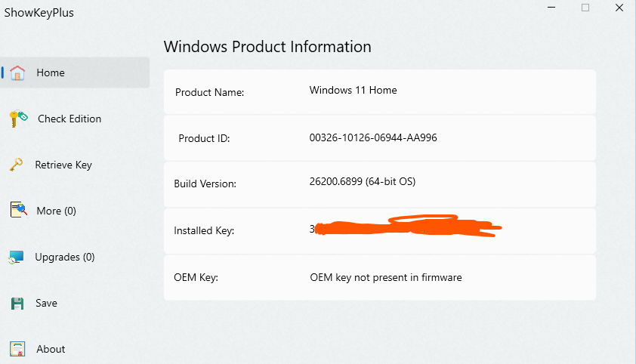Viewport: 636px width, 364px height.
Task: Click the Save floppy disk icon
Action: pos(17,304)
